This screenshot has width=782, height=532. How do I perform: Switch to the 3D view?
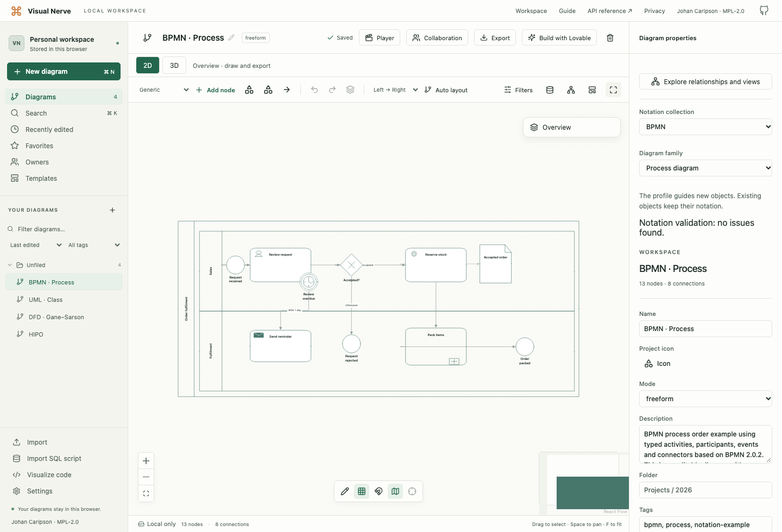click(174, 65)
